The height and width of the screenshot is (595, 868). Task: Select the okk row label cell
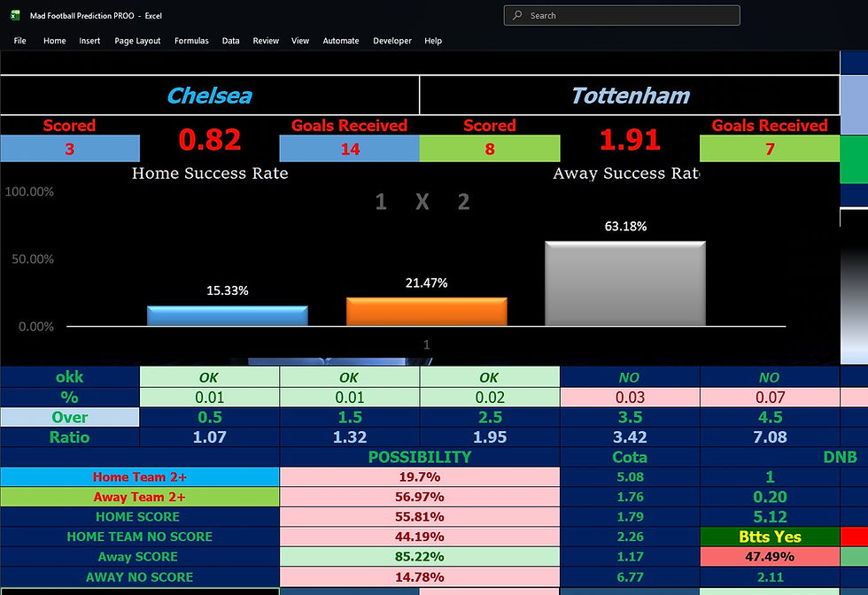(70, 377)
